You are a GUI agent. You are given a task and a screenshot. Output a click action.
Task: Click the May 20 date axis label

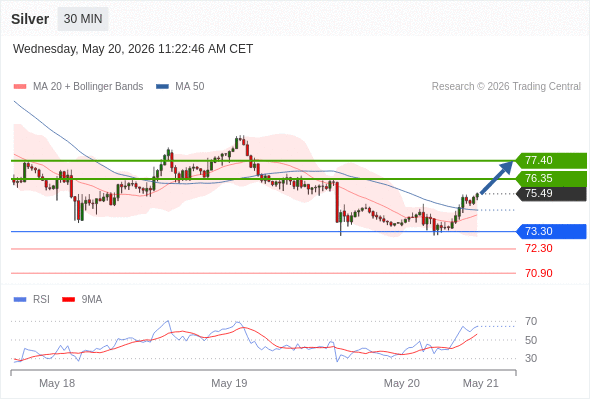point(401,383)
